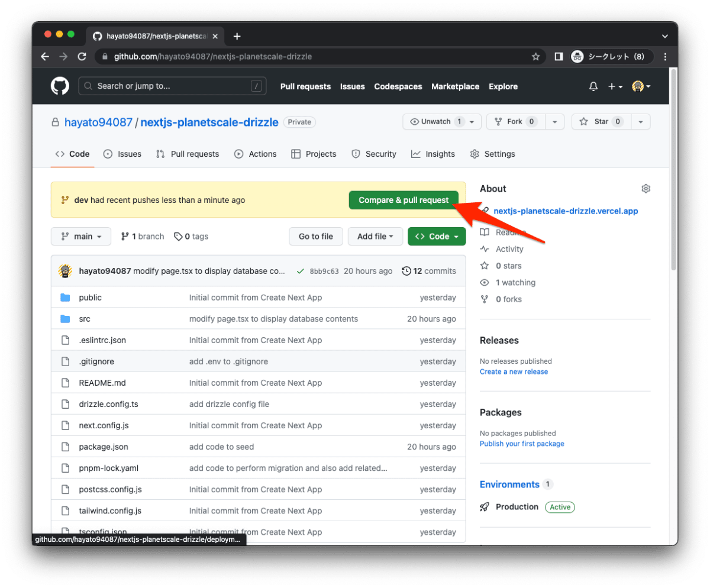This screenshot has width=710, height=588.
Task: Click the public folder icon
Action: coord(66,298)
